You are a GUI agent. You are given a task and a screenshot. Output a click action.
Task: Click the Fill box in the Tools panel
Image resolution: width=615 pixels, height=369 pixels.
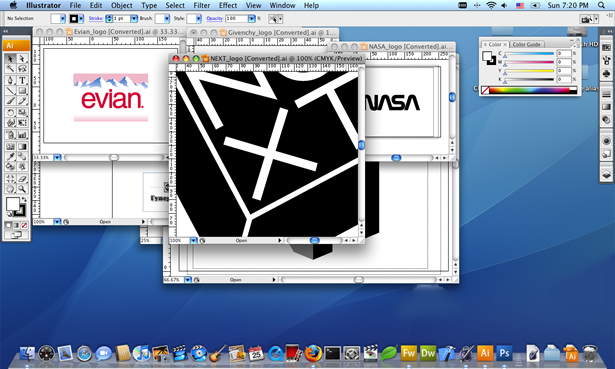pos(13,204)
